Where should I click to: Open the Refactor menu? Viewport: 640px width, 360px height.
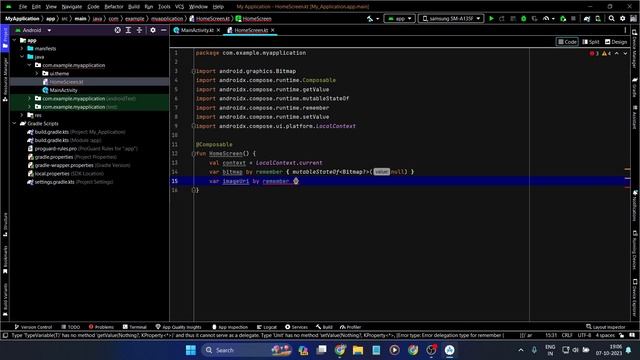(113, 7)
